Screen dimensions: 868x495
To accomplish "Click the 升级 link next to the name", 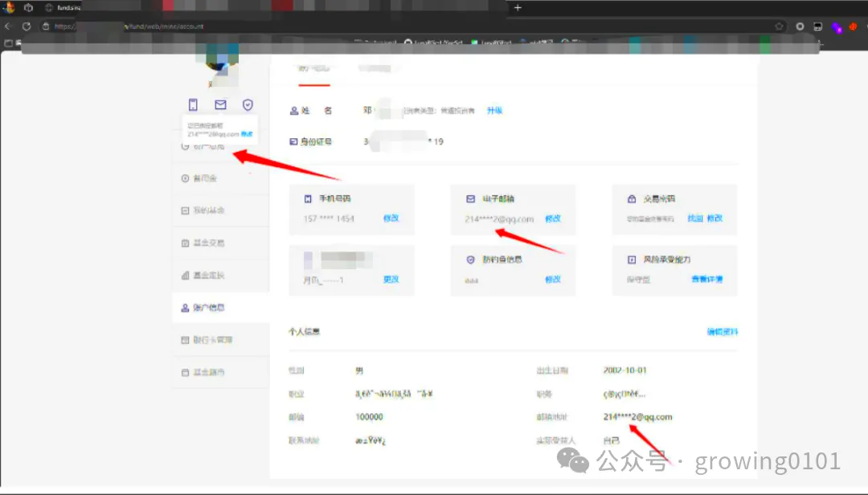I will [495, 110].
